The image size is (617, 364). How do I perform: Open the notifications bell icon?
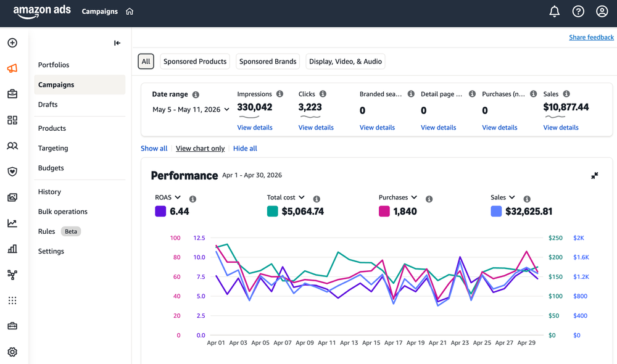pos(555,11)
